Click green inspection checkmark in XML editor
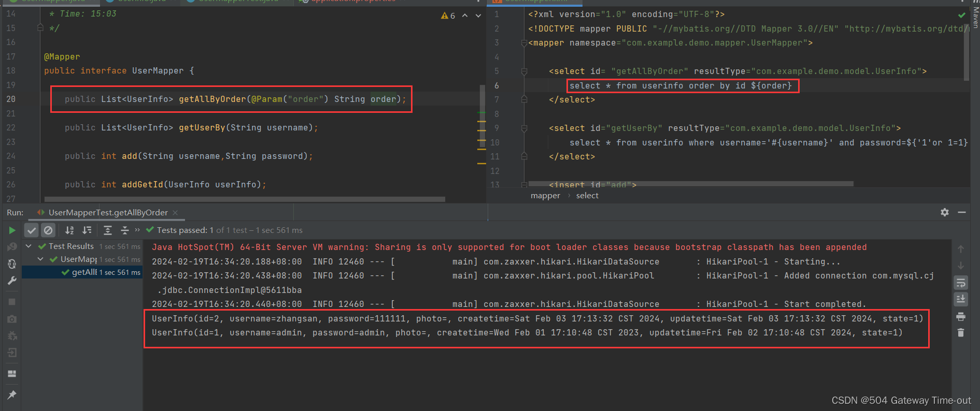980x411 pixels. click(962, 15)
